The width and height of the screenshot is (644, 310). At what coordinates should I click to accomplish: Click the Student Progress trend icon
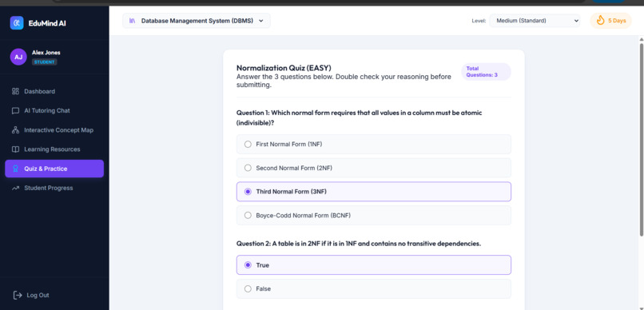coord(16,188)
